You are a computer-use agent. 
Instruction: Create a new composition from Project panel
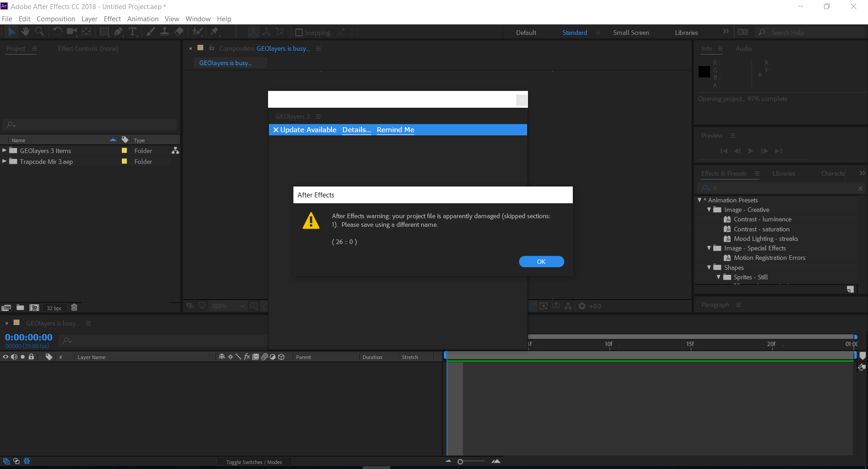(x=34, y=307)
